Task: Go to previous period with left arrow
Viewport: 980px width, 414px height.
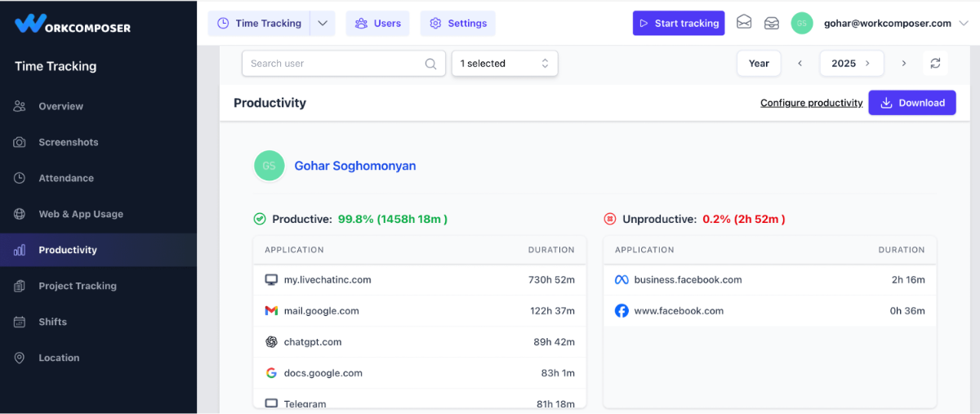Action: pos(800,64)
